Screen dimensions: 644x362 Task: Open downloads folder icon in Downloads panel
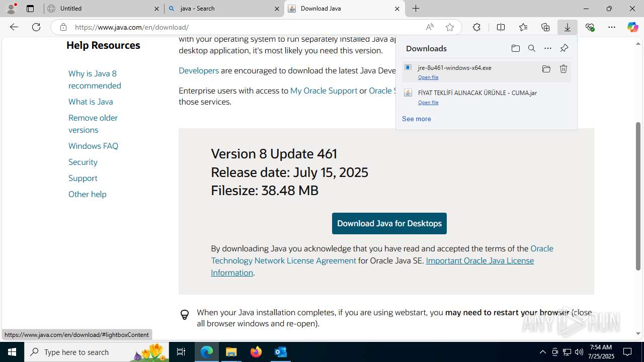515,48
